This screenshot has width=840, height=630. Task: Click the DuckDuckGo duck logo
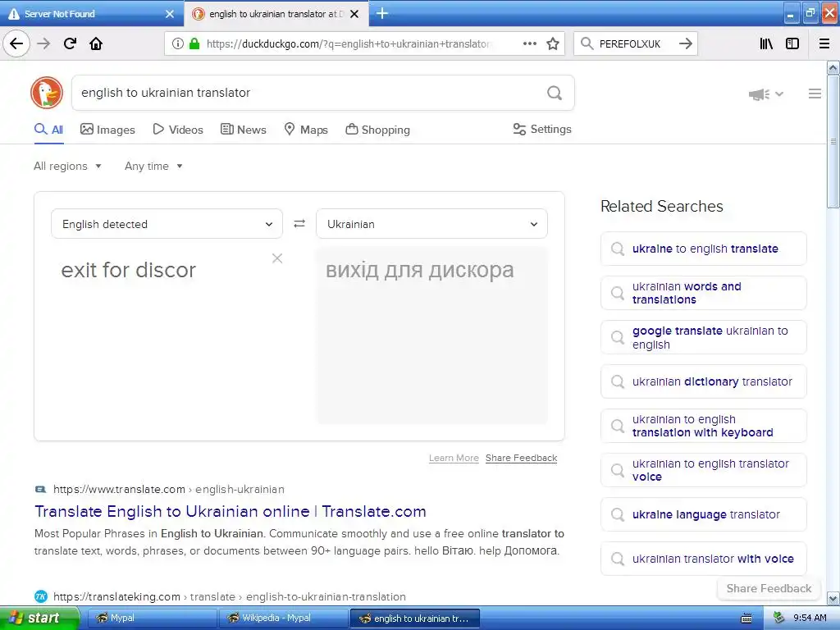(47, 93)
